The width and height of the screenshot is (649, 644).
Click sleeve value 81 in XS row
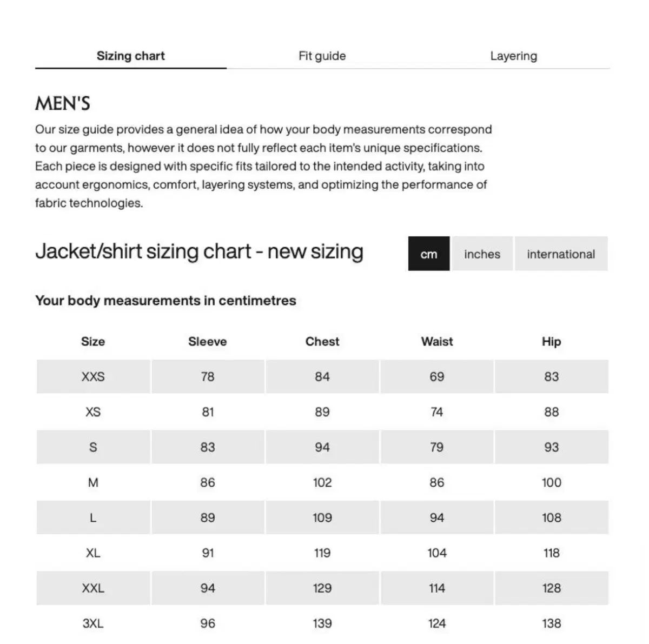208,412
